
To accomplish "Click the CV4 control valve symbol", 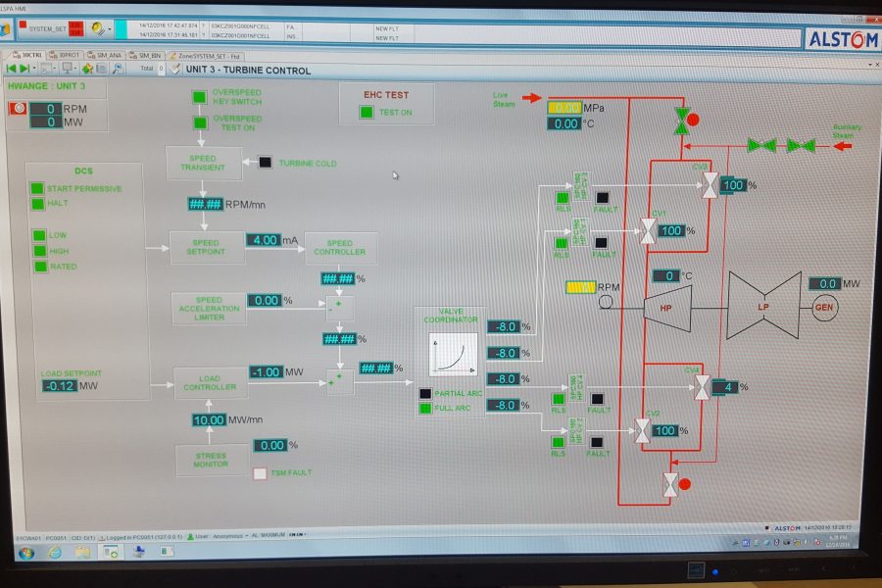I will click(x=702, y=387).
